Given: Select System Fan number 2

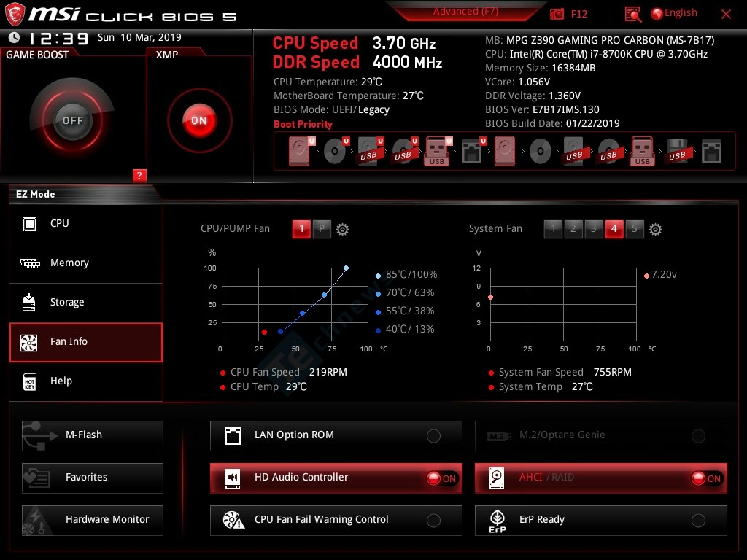Looking at the screenshot, I should point(573,229).
